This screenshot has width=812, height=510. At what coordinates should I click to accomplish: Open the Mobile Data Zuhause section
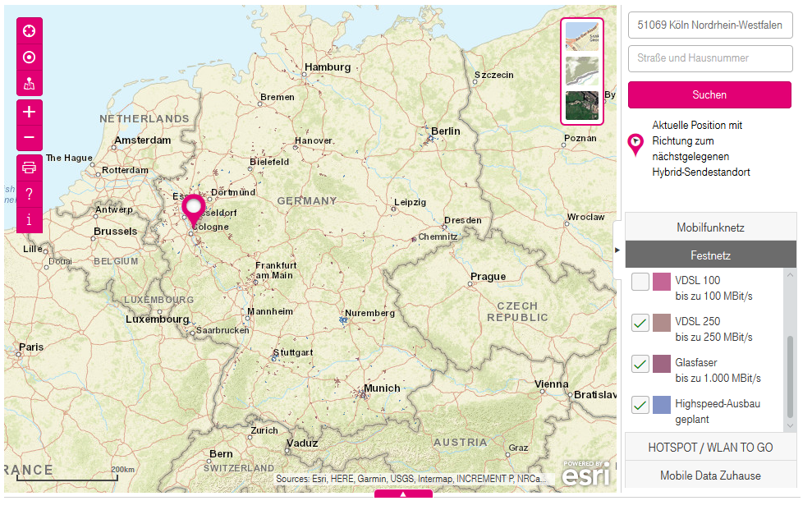[x=710, y=476]
